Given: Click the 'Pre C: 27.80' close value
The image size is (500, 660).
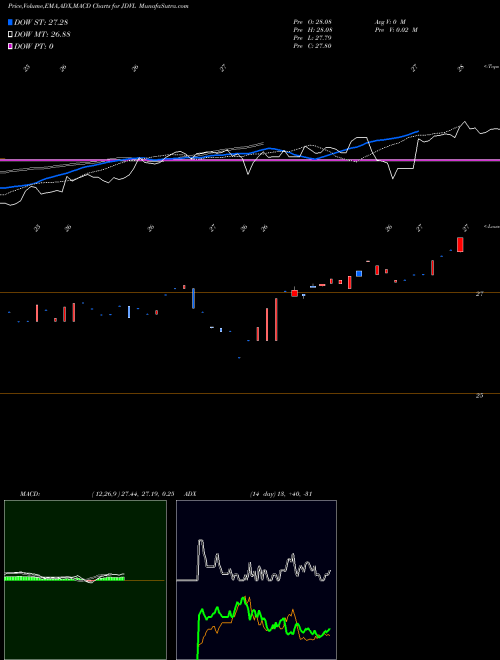Looking at the screenshot, I should pyautogui.click(x=313, y=46).
